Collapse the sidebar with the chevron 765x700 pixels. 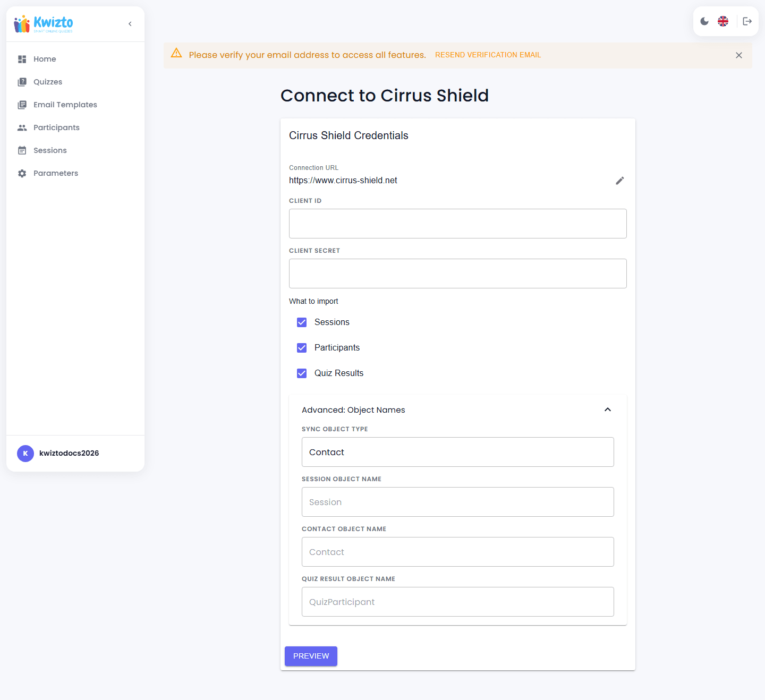(x=130, y=24)
